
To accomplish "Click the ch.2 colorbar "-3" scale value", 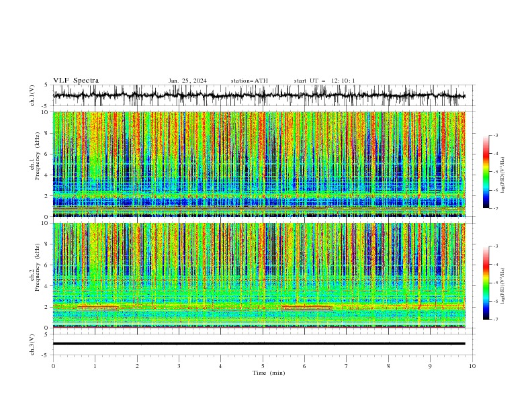I will pyautogui.click(x=495, y=246).
